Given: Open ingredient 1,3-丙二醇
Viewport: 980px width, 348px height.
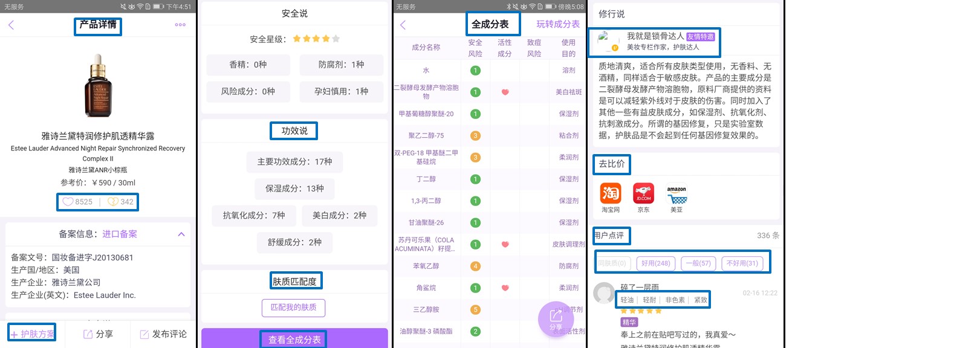Looking at the screenshot, I should [426, 201].
